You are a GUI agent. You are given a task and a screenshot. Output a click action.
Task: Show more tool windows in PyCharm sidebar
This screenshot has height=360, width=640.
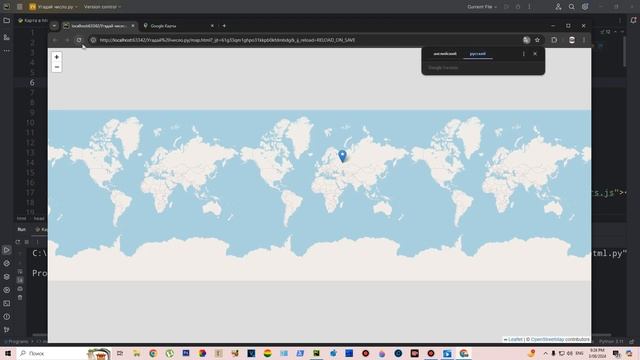click(7, 51)
